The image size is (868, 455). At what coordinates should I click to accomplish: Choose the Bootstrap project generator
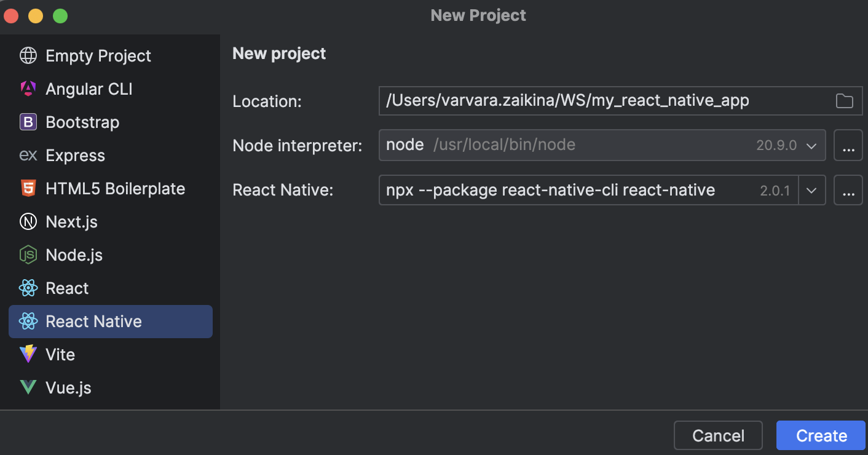pos(82,122)
